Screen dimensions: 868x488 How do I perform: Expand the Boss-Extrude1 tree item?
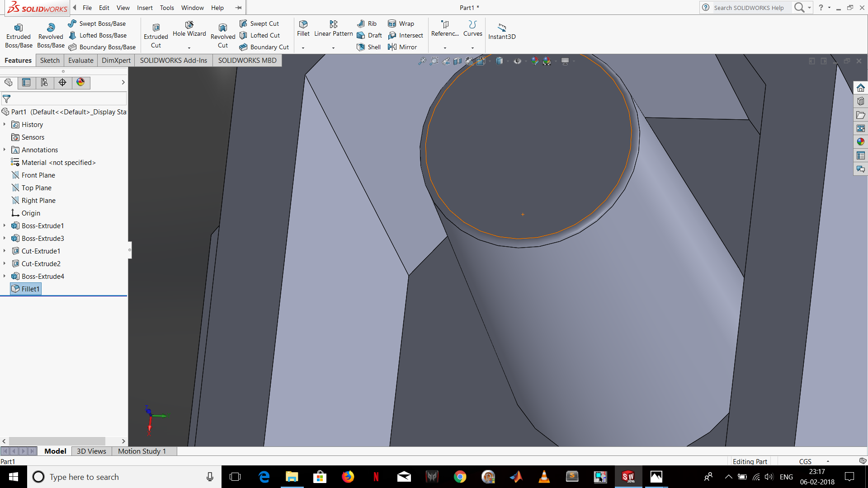[x=5, y=225]
